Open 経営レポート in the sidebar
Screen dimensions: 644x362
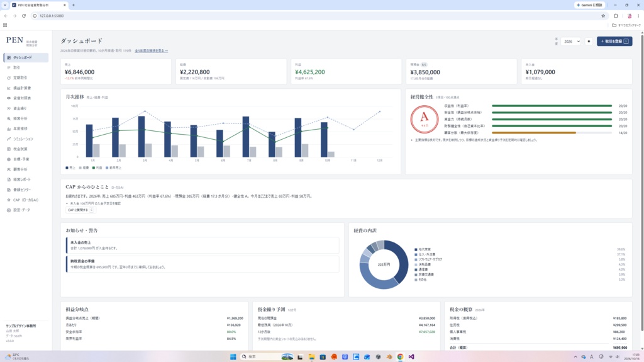(26, 180)
